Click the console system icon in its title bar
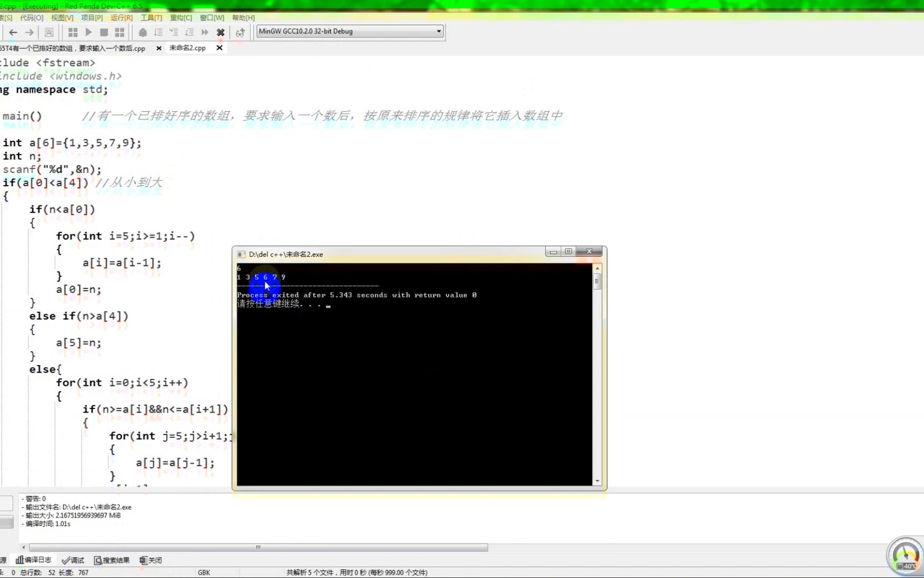Screen dimensions: 924x578 (241, 254)
